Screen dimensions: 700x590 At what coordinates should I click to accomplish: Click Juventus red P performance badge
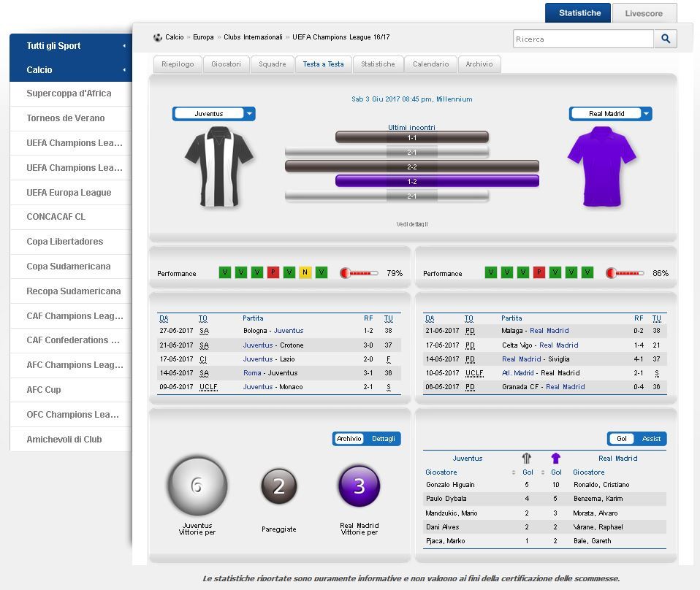[x=273, y=272]
